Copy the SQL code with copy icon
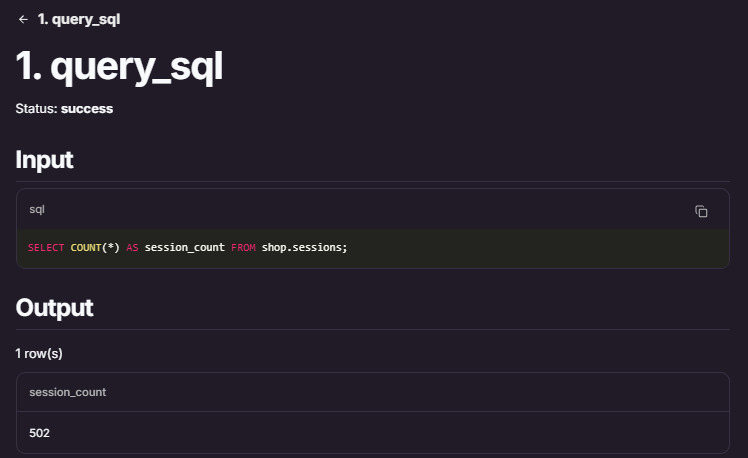748x458 pixels. click(701, 211)
